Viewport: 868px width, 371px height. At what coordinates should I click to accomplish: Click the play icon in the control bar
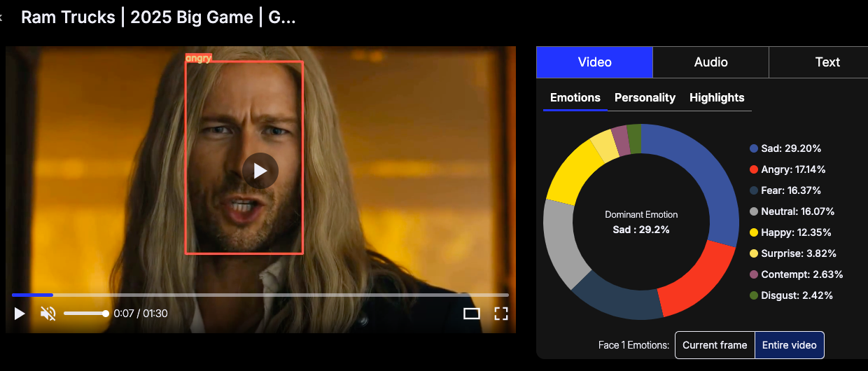[x=20, y=314]
